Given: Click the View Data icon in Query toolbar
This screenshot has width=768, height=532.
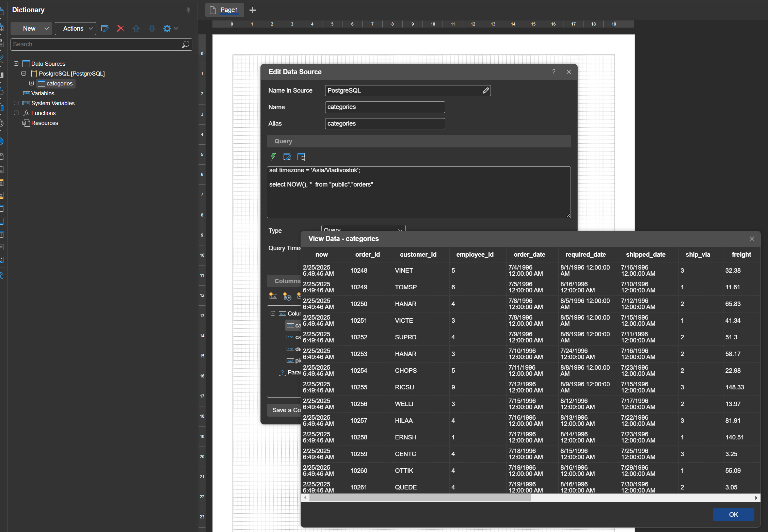Looking at the screenshot, I should (x=301, y=157).
